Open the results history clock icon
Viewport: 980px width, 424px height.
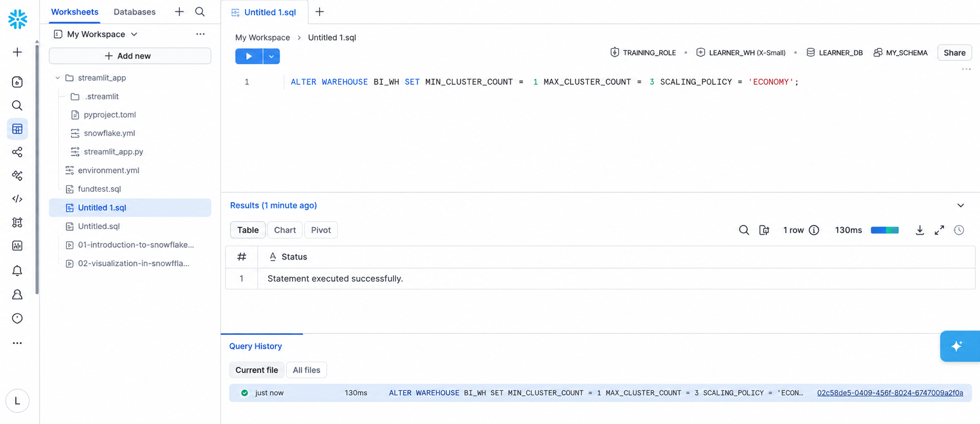(959, 230)
